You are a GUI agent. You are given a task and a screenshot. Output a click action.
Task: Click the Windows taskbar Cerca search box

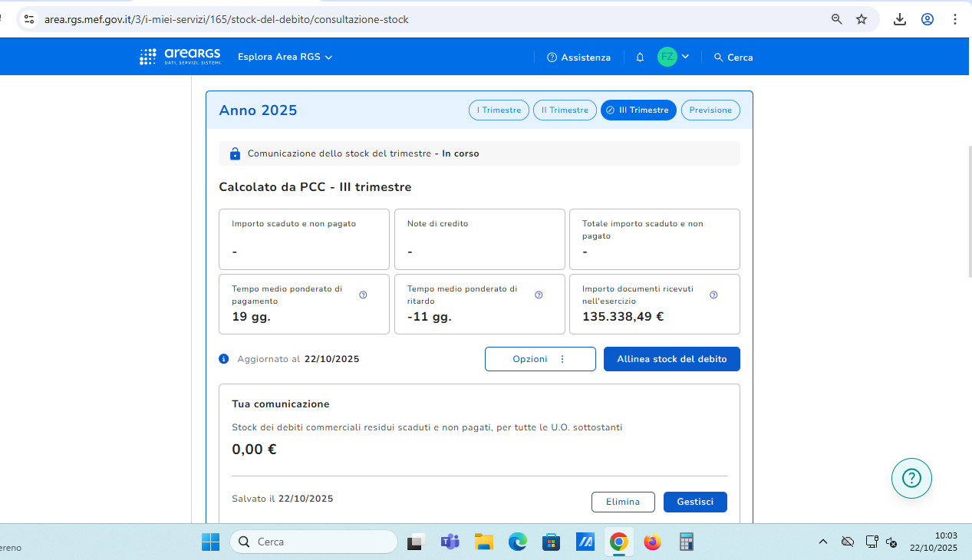click(313, 542)
